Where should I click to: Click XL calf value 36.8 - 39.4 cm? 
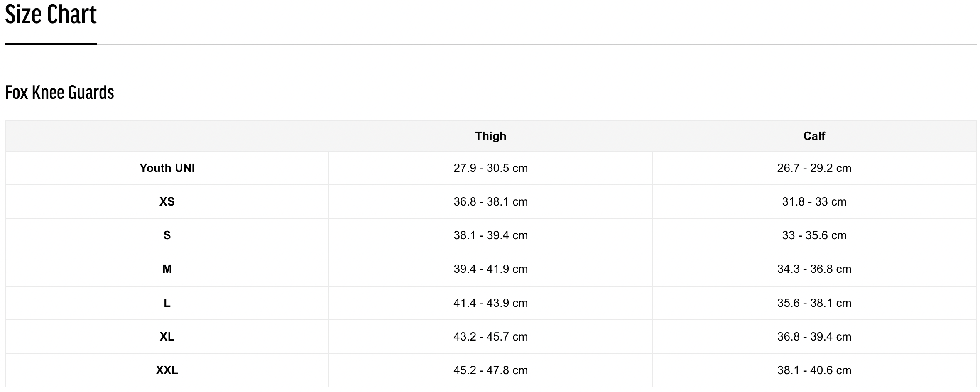[814, 336]
